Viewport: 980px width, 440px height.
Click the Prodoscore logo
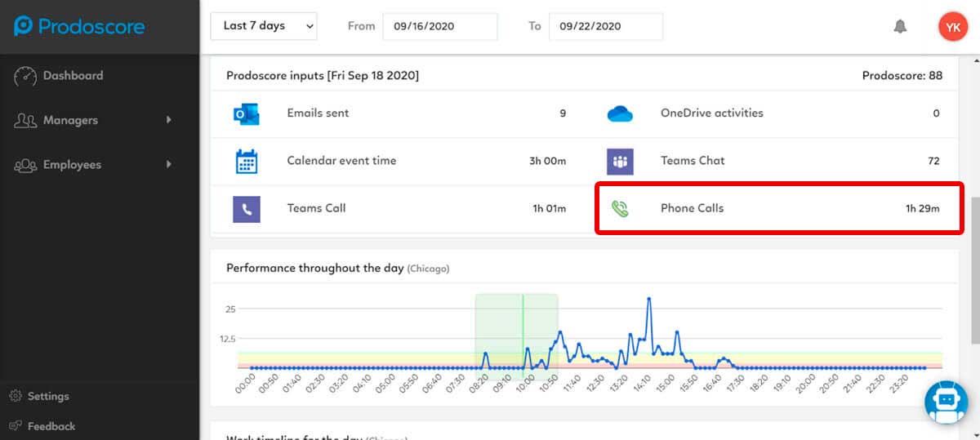(79, 26)
